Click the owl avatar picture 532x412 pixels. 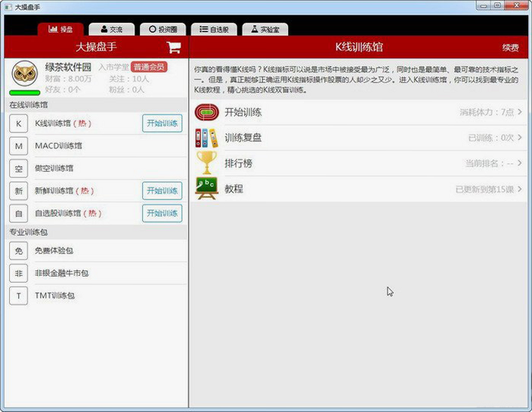pyautogui.click(x=24, y=73)
